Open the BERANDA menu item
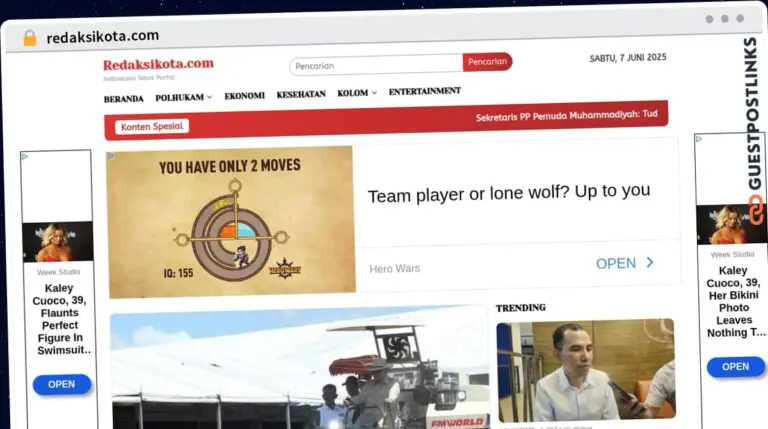Image resolution: width=768 pixels, height=429 pixels. click(x=124, y=99)
